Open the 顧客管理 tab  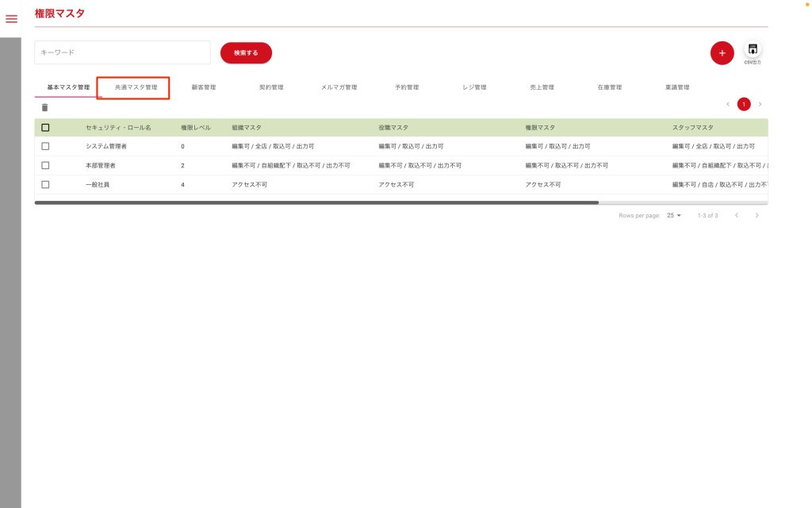[204, 87]
